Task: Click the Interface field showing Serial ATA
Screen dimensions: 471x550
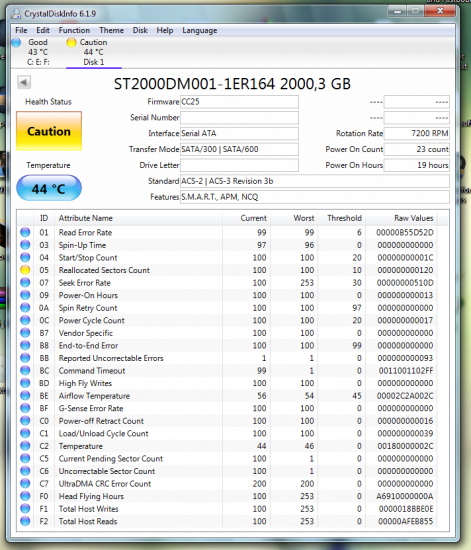Action: 239,133
